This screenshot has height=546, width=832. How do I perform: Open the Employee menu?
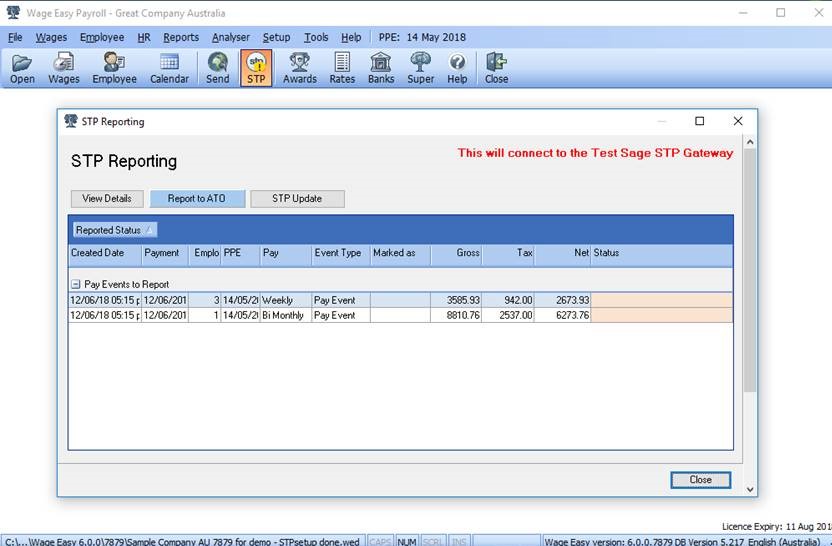(x=102, y=38)
